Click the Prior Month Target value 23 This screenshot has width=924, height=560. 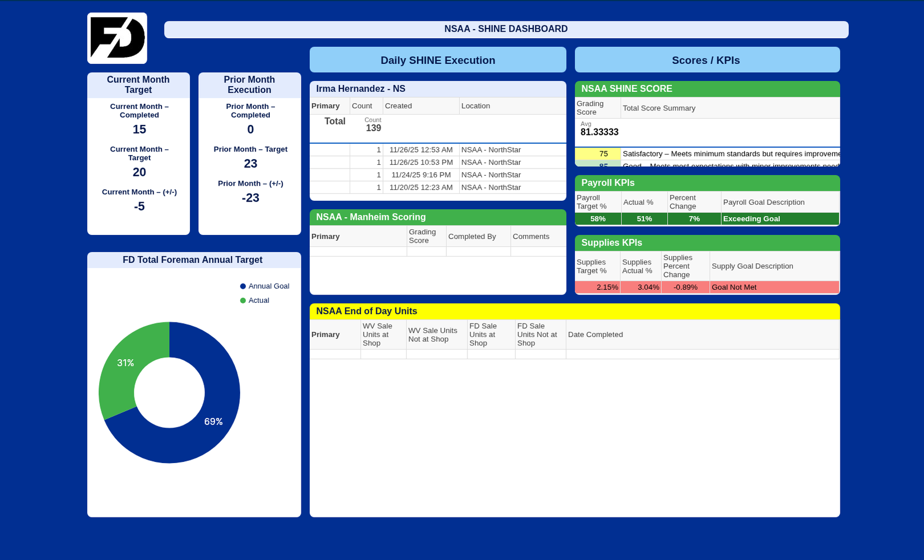250,164
